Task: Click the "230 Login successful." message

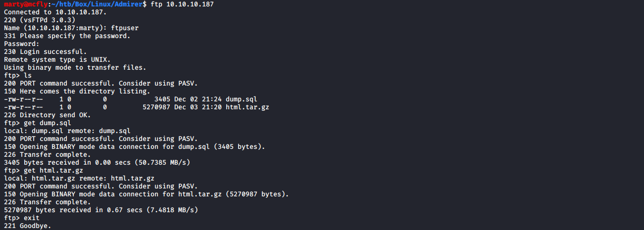Action: coord(45,51)
